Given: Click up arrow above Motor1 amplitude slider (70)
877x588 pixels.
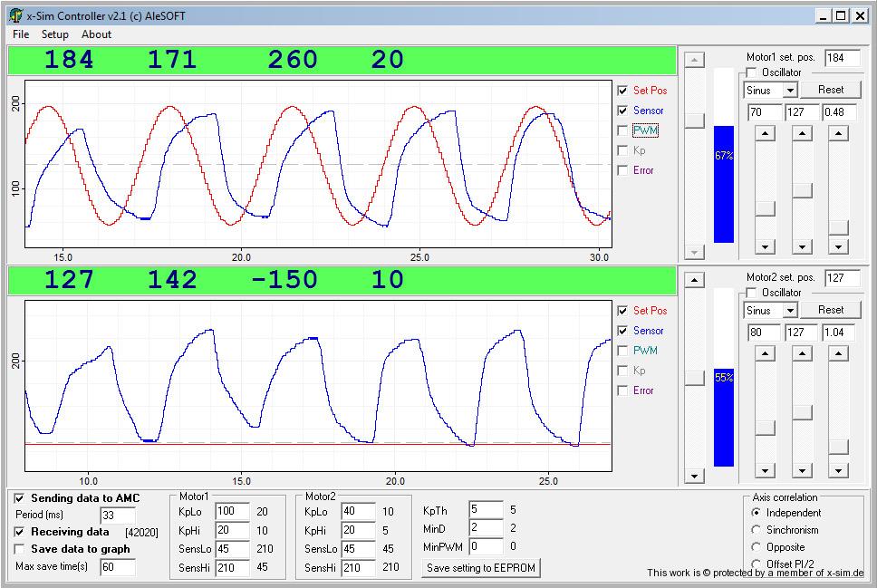Looking at the screenshot, I should (x=766, y=133).
